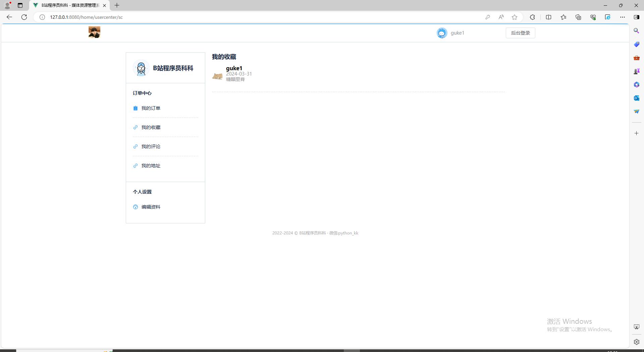Open the Favorites list icon

[x=563, y=17]
